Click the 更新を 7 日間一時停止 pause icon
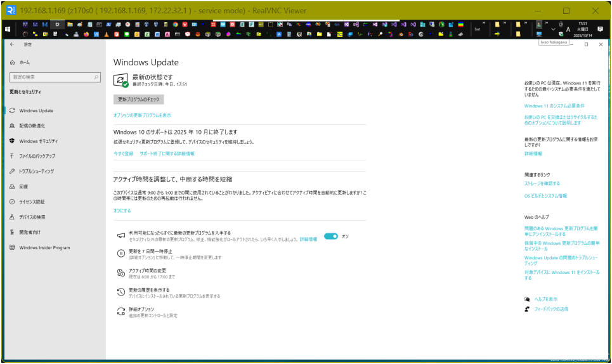 click(121, 254)
